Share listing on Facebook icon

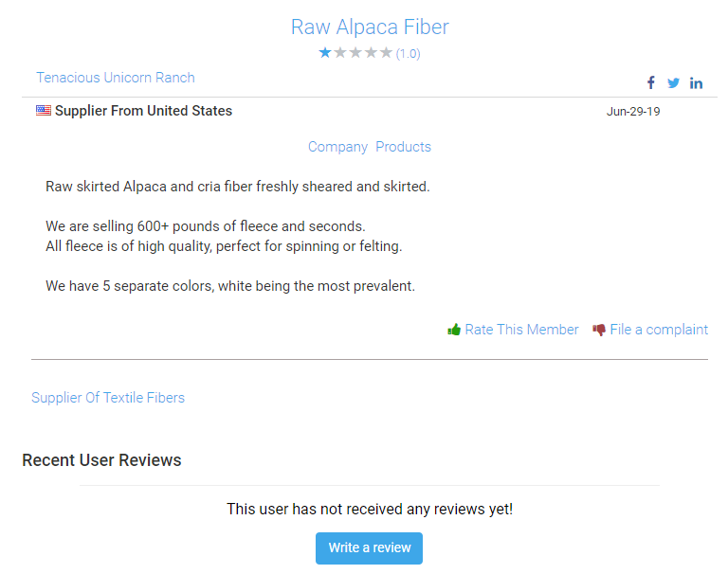pyautogui.click(x=651, y=83)
